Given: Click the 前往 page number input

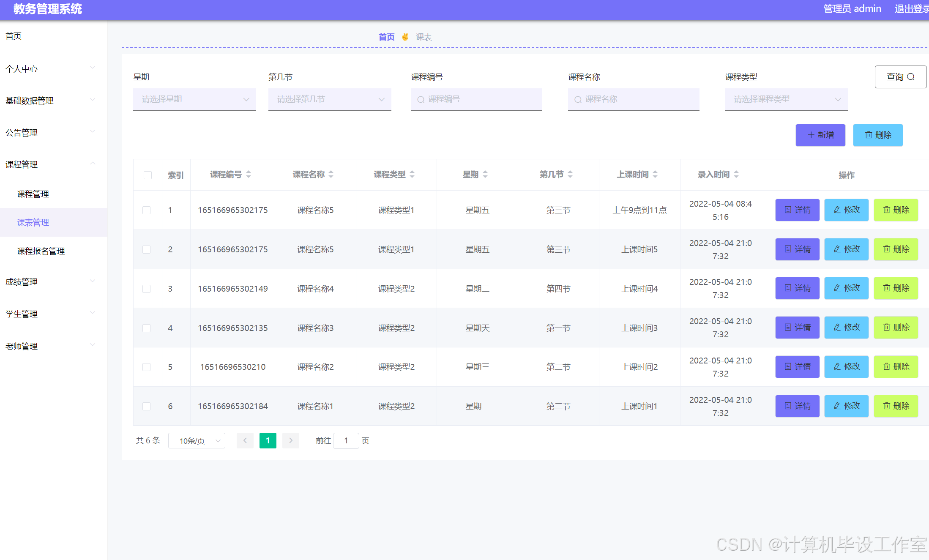Looking at the screenshot, I should tap(346, 440).
